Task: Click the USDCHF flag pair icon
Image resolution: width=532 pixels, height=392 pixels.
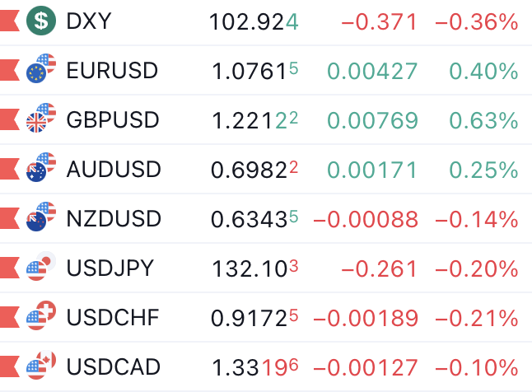Action: tap(40, 317)
